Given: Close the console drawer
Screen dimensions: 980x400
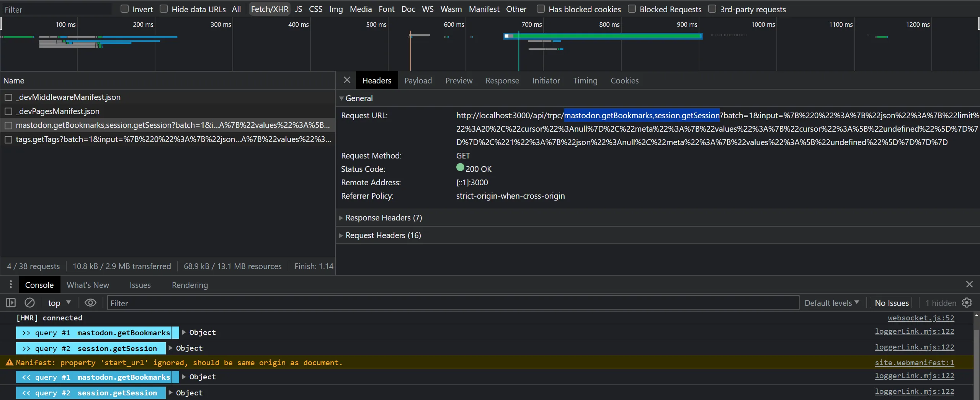Looking at the screenshot, I should tap(969, 284).
